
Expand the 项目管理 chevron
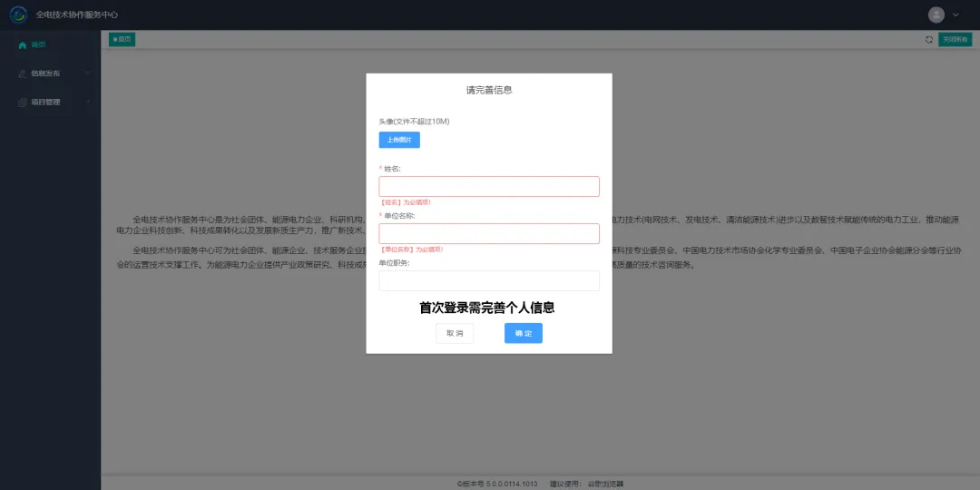[87, 102]
